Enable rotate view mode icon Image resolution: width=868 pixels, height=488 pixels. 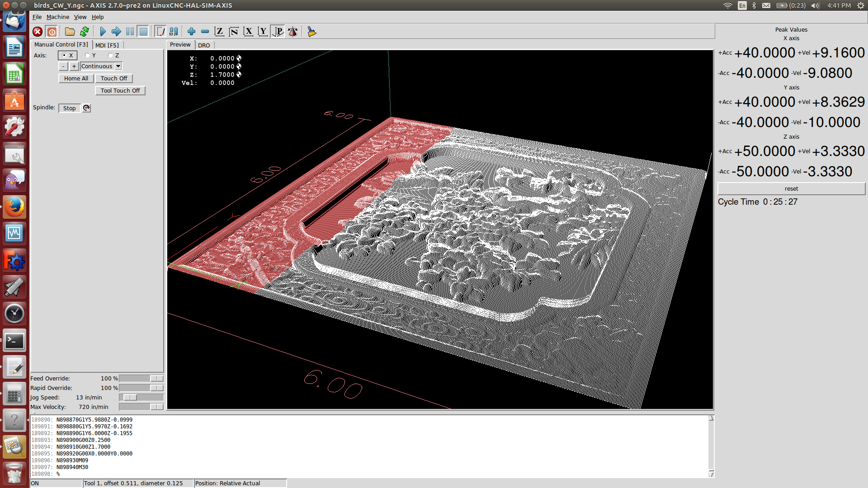[292, 32]
